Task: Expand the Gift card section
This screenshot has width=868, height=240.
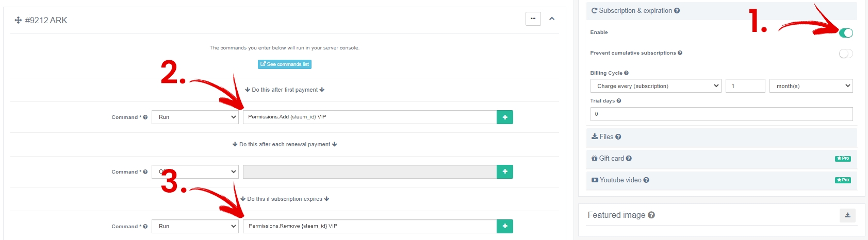Action: coord(612,159)
